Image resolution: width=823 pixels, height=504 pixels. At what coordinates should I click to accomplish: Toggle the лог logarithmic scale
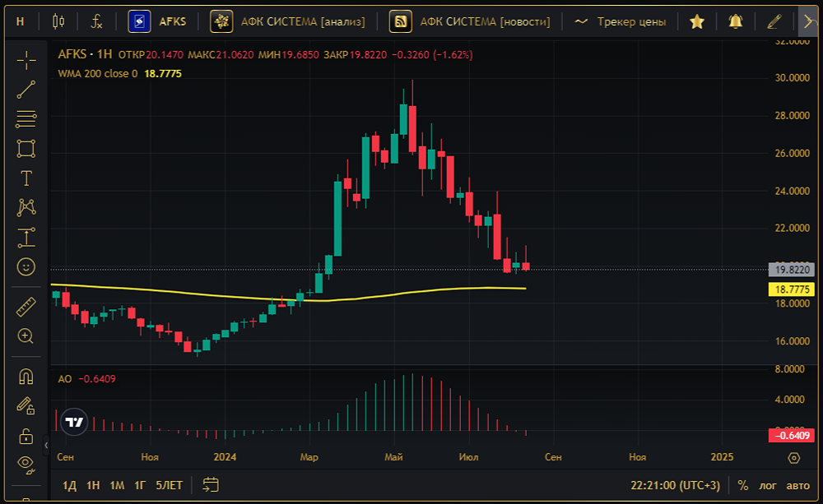point(767,485)
